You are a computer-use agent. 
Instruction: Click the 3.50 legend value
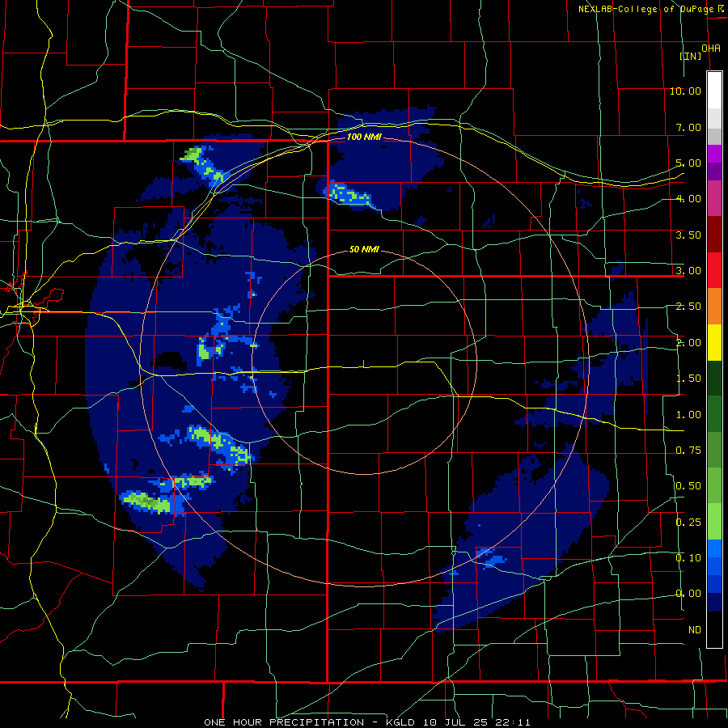[688, 235]
